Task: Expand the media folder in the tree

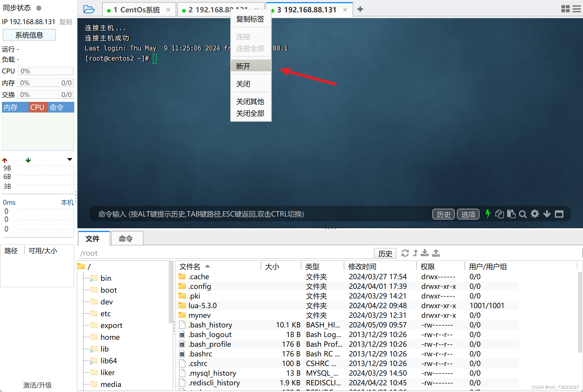Action: [94, 384]
